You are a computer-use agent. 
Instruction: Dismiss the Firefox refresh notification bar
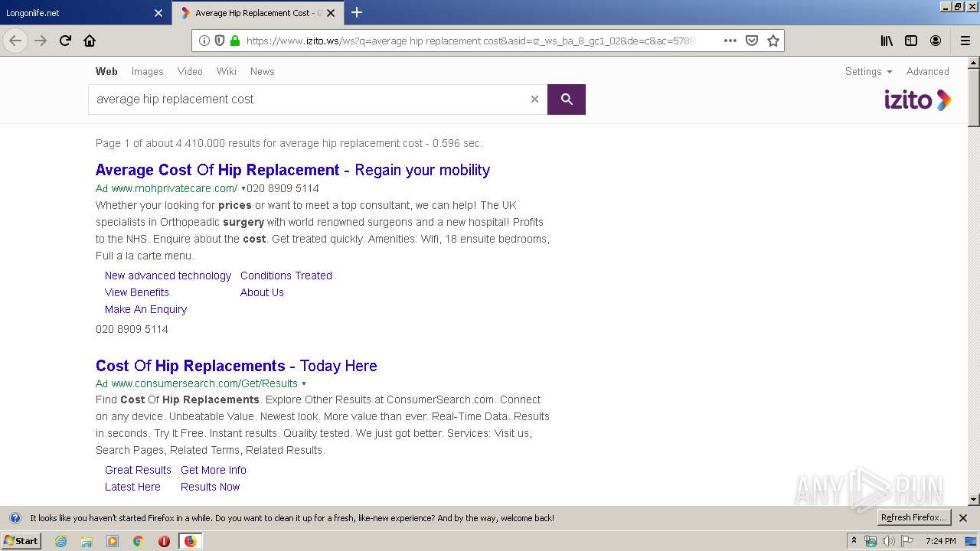[963, 518]
